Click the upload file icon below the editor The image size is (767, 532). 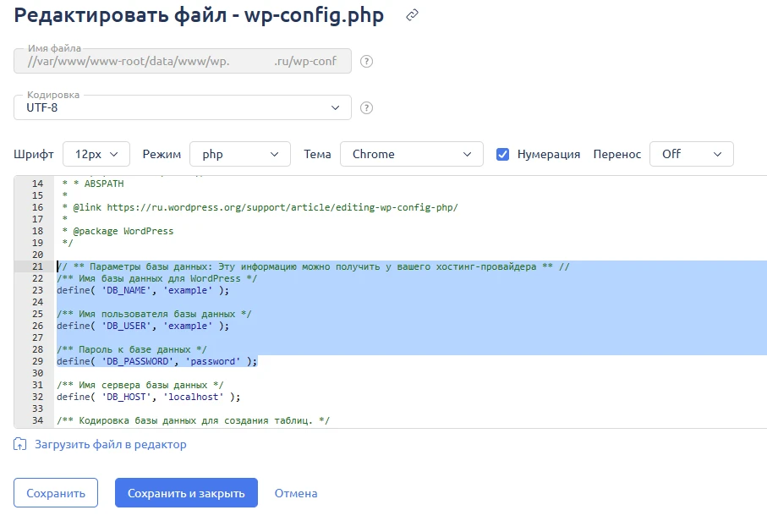20,444
